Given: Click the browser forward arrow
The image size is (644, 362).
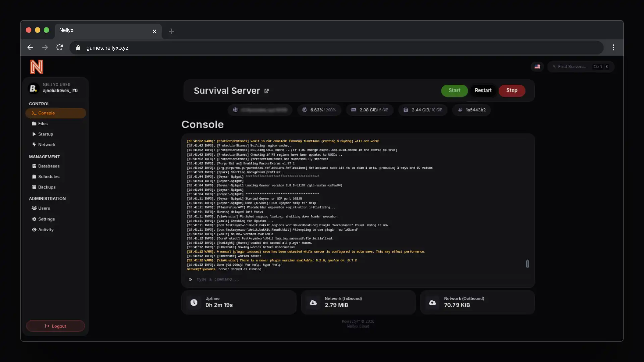Looking at the screenshot, I should tap(45, 48).
